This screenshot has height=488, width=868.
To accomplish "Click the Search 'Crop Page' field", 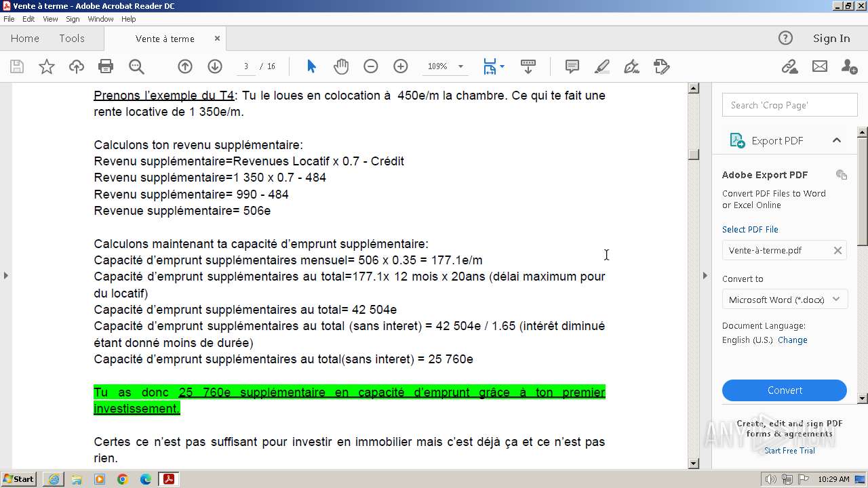I will coord(790,105).
